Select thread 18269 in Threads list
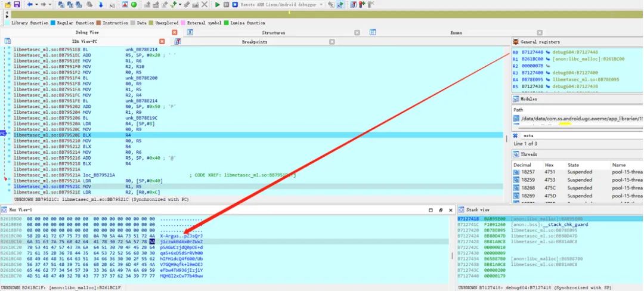This screenshot has height=291, width=644. click(x=578, y=196)
